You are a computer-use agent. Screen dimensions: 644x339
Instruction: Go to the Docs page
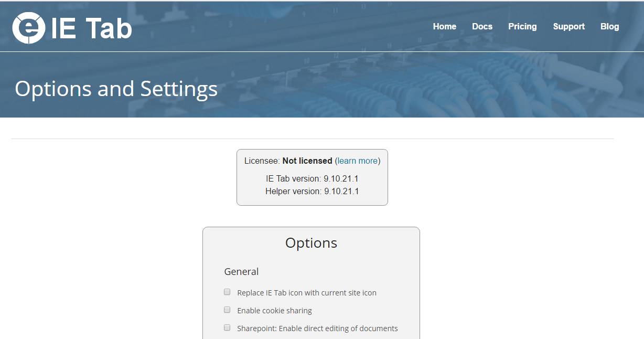[x=482, y=26]
